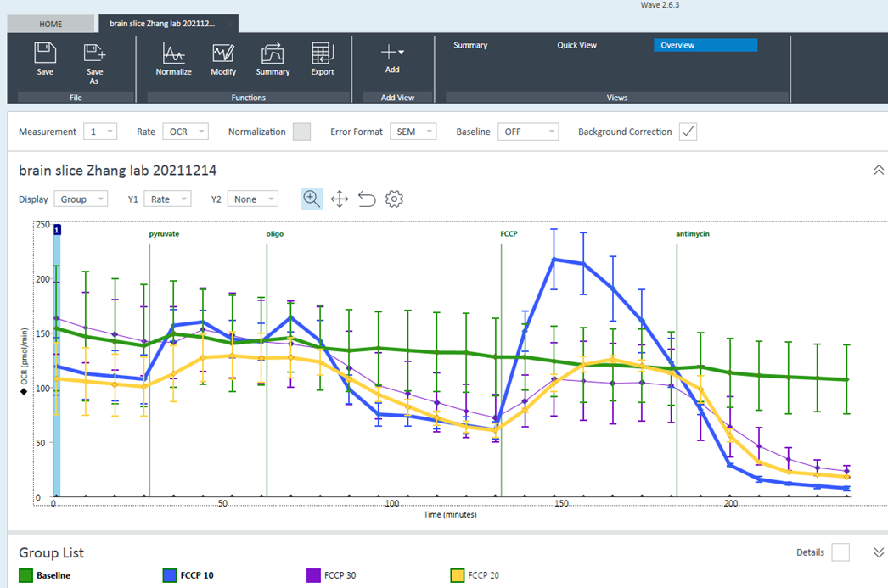Enable the Details checkbox in Group List
Image resolution: width=888 pixels, height=588 pixels.
[x=840, y=552]
